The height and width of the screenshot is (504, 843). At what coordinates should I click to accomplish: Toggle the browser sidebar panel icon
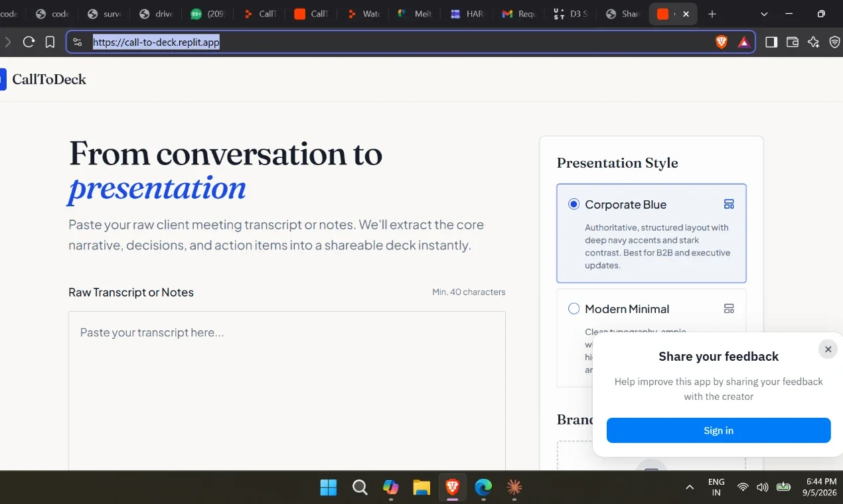[x=771, y=42]
